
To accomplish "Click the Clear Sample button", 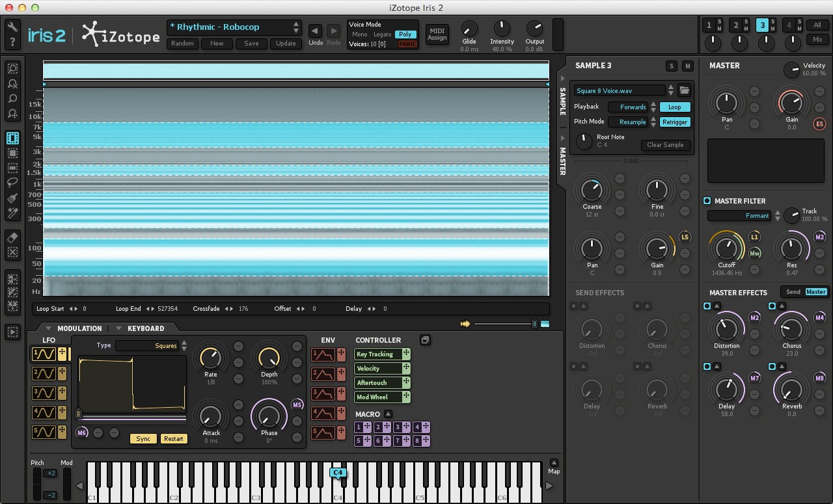I will (664, 145).
